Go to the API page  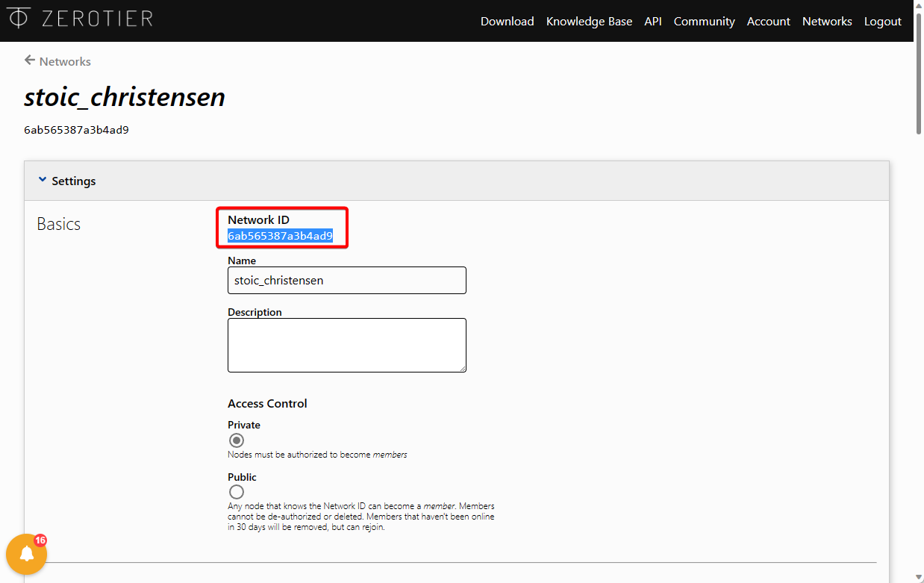653,21
